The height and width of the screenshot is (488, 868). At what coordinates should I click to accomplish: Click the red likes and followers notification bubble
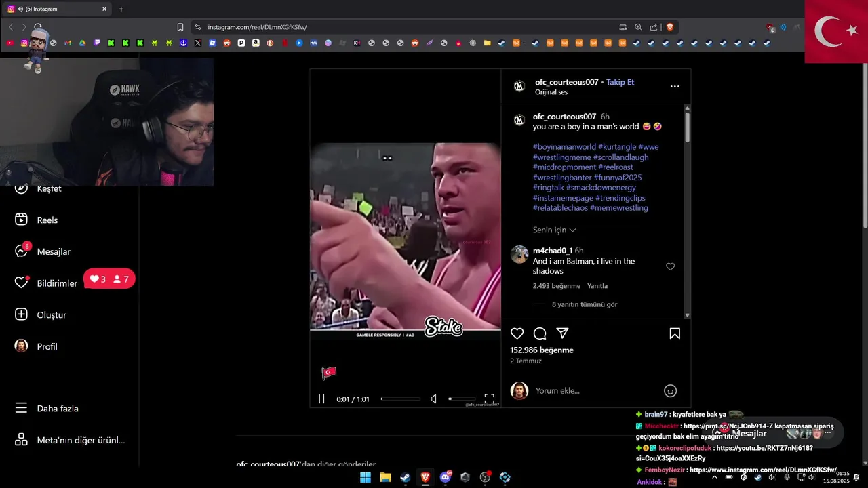109,279
